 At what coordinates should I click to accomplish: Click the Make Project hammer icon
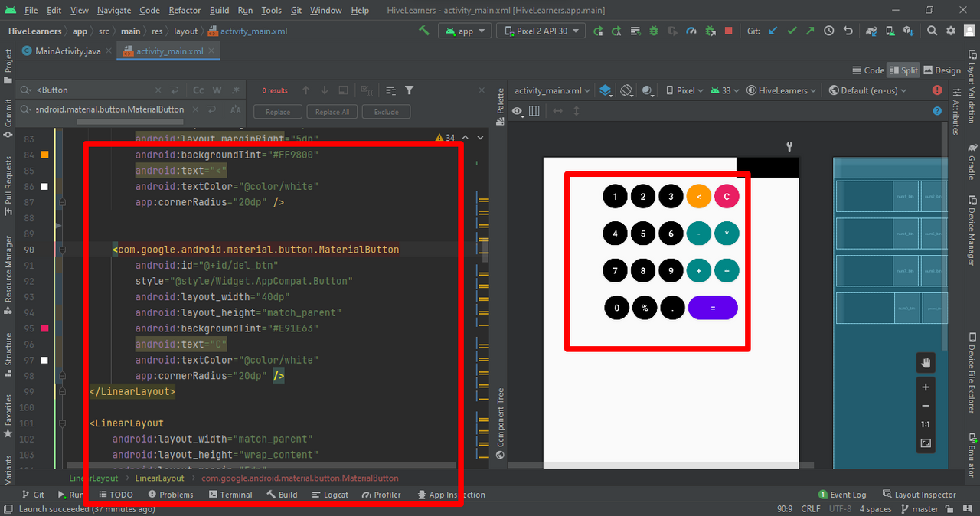coord(424,31)
